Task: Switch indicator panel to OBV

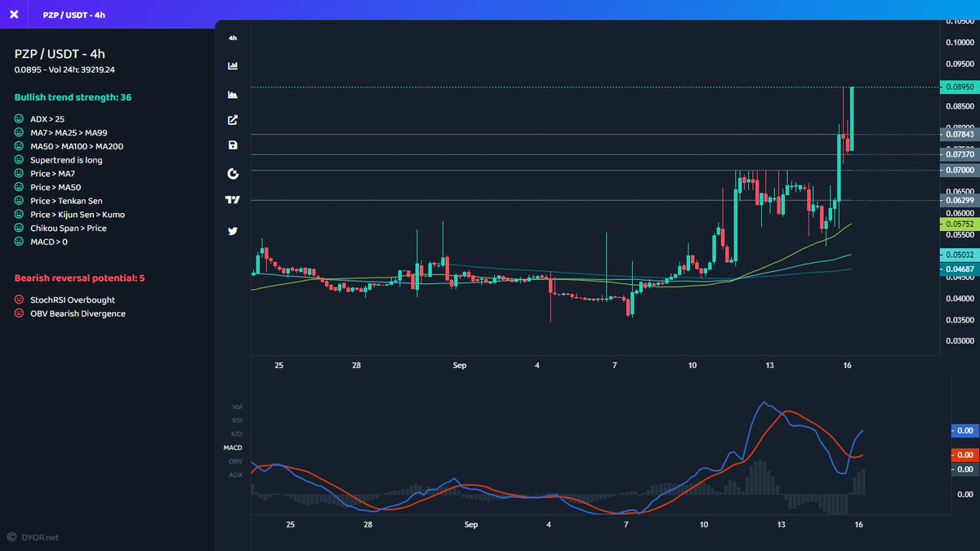Action: click(236, 461)
